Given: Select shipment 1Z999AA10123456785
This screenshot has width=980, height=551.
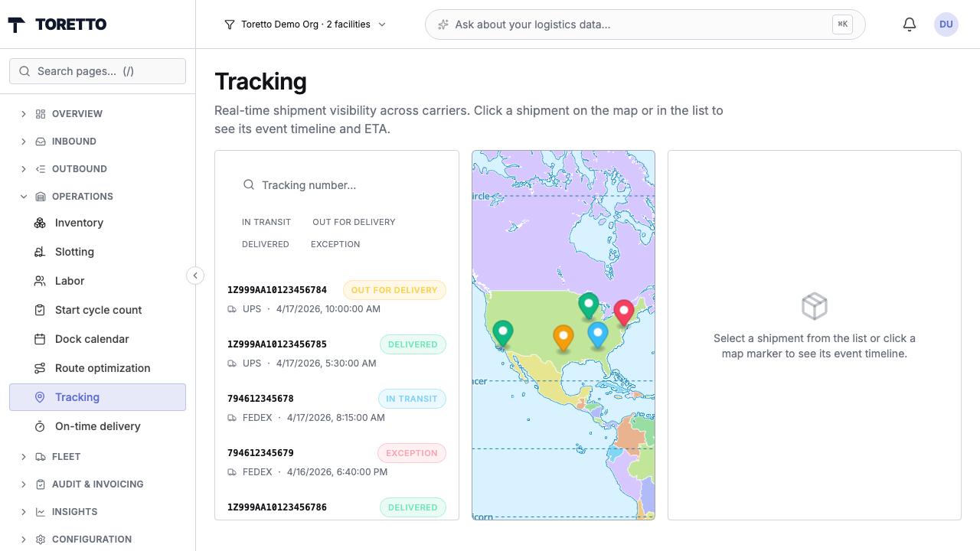Looking at the screenshot, I should click(337, 354).
